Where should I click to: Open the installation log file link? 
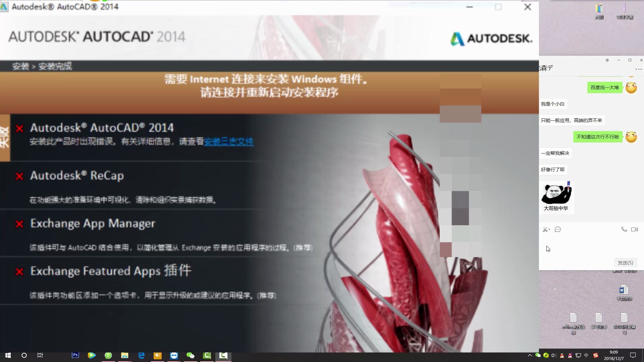(228, 142)
